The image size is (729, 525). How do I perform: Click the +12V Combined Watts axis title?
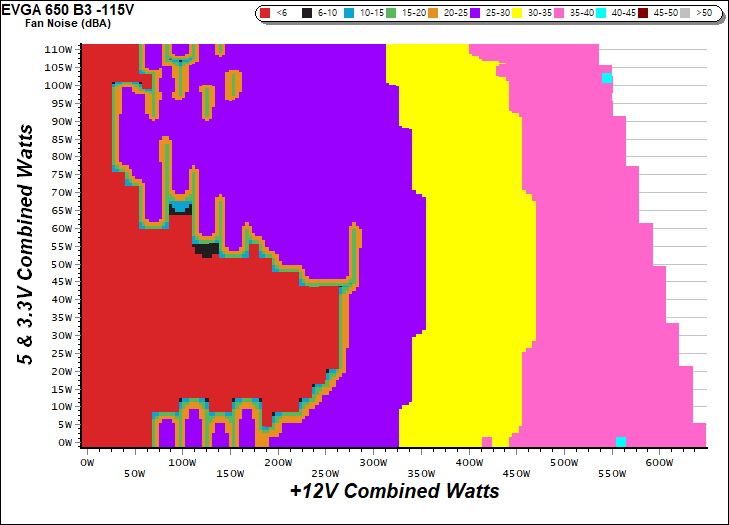(394, 492)
